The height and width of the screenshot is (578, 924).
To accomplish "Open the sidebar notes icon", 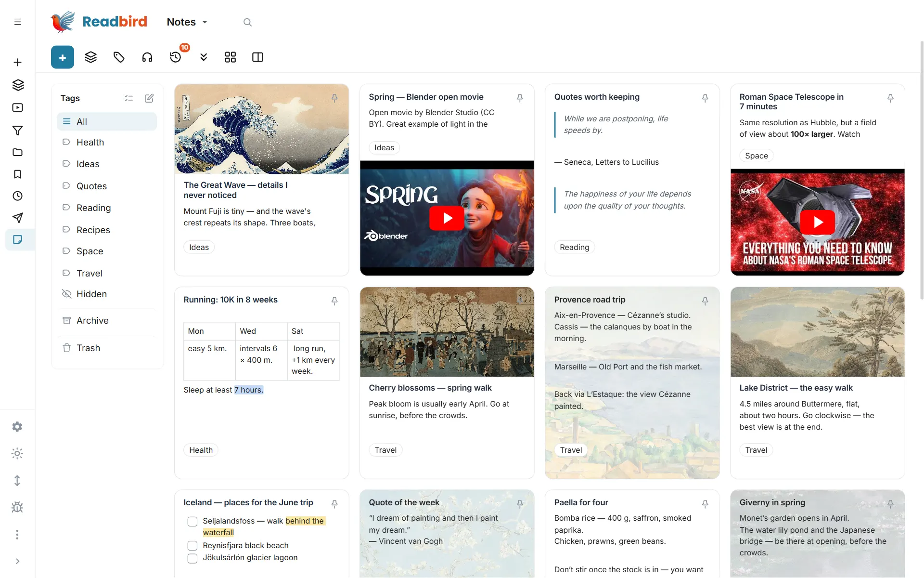I will pos(18,240).
